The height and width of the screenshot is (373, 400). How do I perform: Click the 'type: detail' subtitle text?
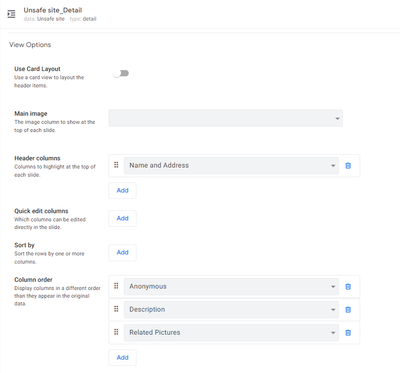[83, 19]
